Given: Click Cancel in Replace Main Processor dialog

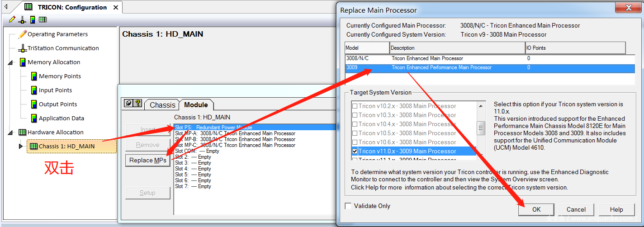Looking at the screenshot, I should coord(576,209).
